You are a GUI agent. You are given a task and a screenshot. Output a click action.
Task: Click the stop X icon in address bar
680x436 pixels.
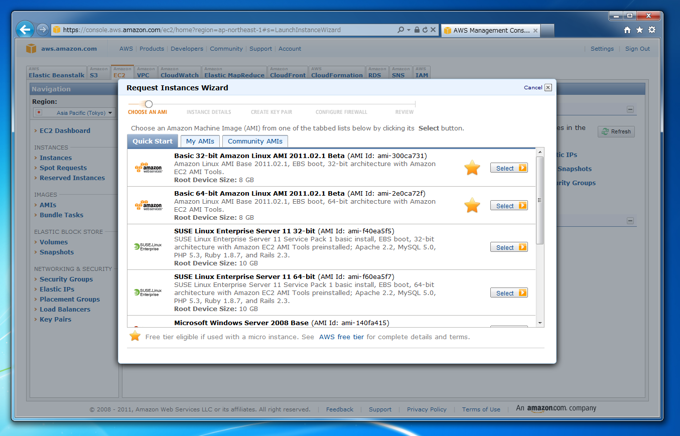point(433,30)
